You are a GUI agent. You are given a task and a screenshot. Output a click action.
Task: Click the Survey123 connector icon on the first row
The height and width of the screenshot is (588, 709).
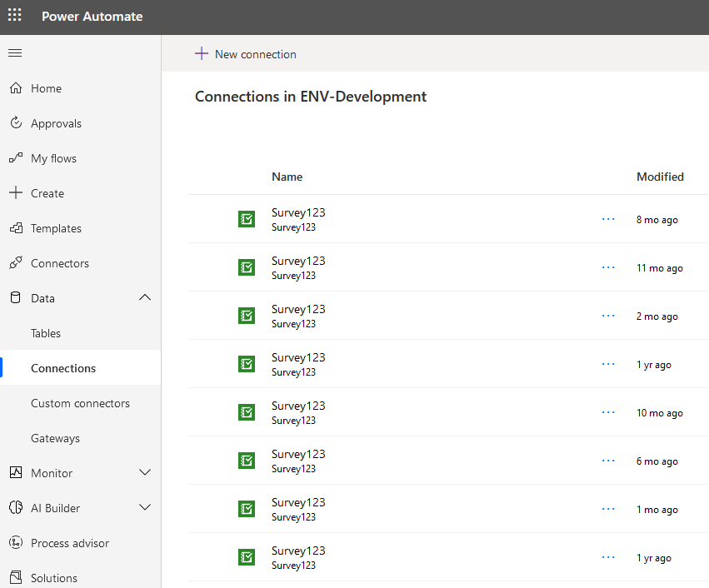pos(246,219)
